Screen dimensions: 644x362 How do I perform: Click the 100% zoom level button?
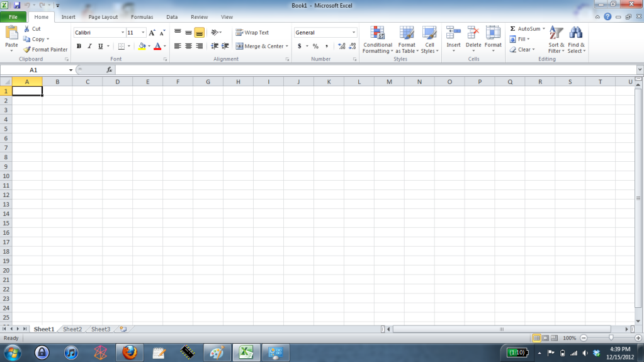569,338
